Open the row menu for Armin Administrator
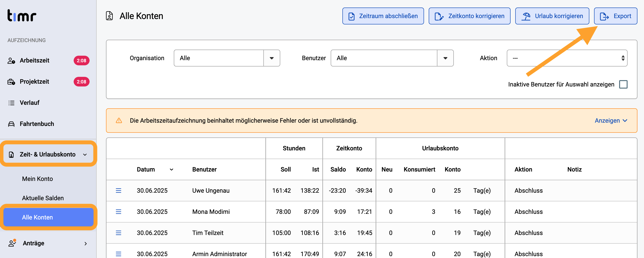 (x=118, y=254)
